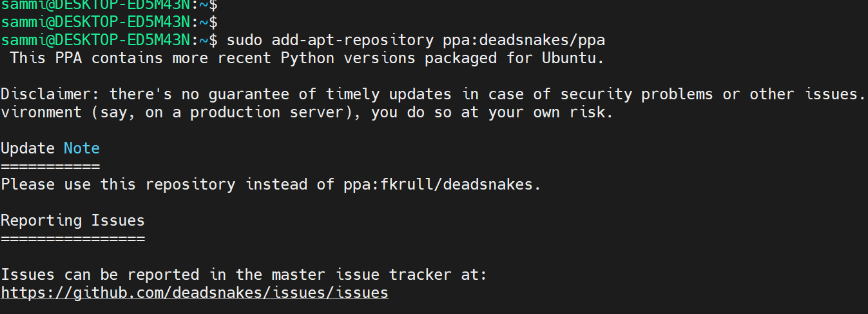Image resolution: width=868 pixels, height=314 pixels.
Task: Click the blue "Note" word
Action: [82, 148]
